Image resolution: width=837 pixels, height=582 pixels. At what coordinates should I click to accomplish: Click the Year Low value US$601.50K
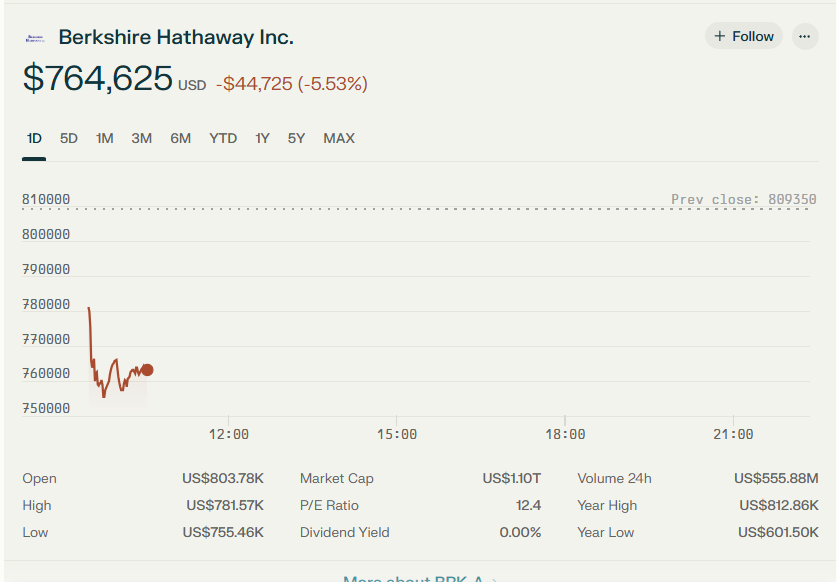(x=778, y=532)
